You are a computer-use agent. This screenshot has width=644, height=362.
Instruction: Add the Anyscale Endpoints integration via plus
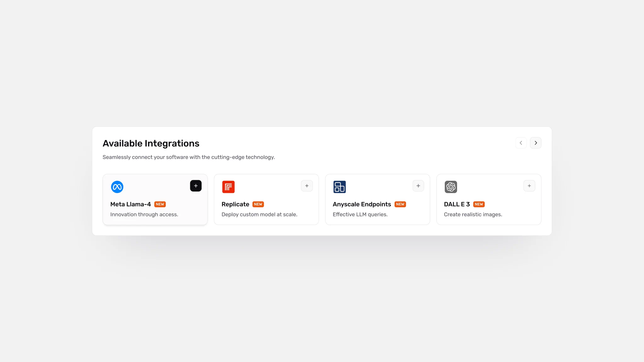click(x=418, y=186)
